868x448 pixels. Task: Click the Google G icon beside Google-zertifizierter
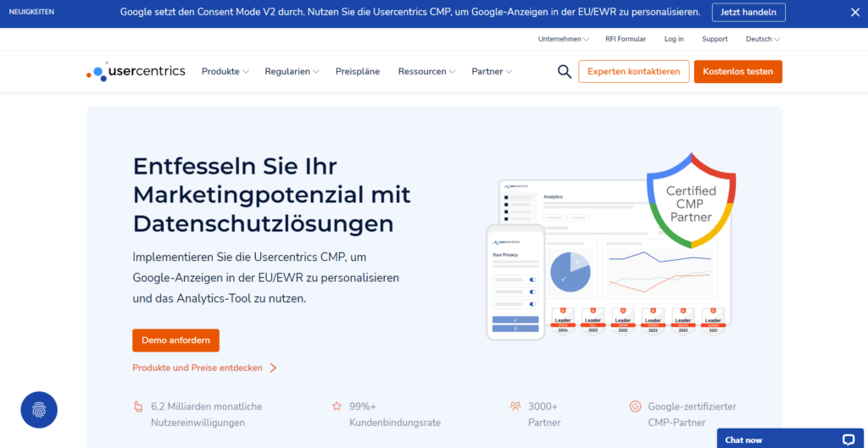pos(635,407)
